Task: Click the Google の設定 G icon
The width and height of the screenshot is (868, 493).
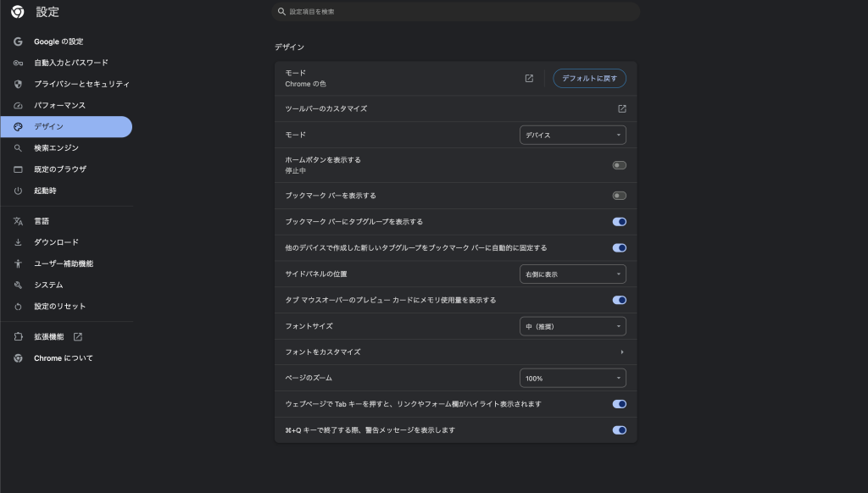Action: [18, 42]
